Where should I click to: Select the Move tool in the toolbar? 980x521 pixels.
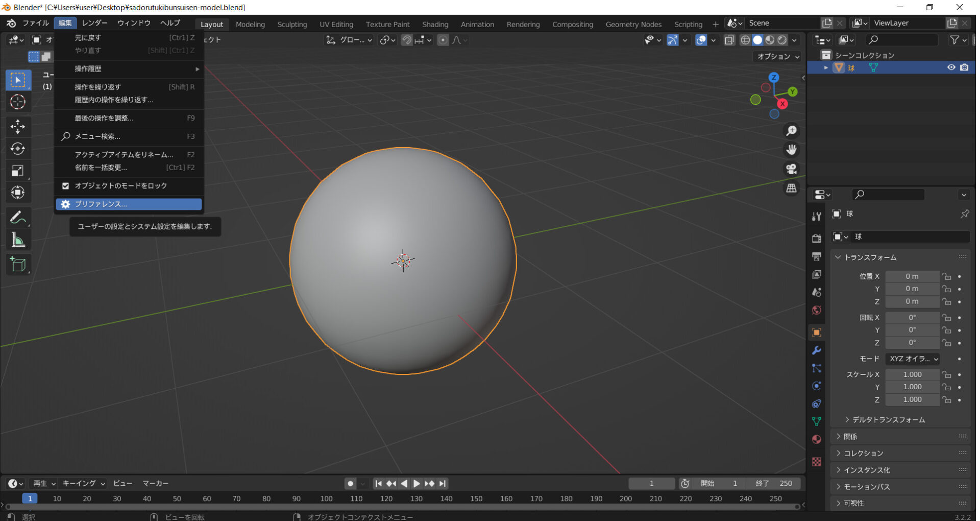(x=18, y=126)
